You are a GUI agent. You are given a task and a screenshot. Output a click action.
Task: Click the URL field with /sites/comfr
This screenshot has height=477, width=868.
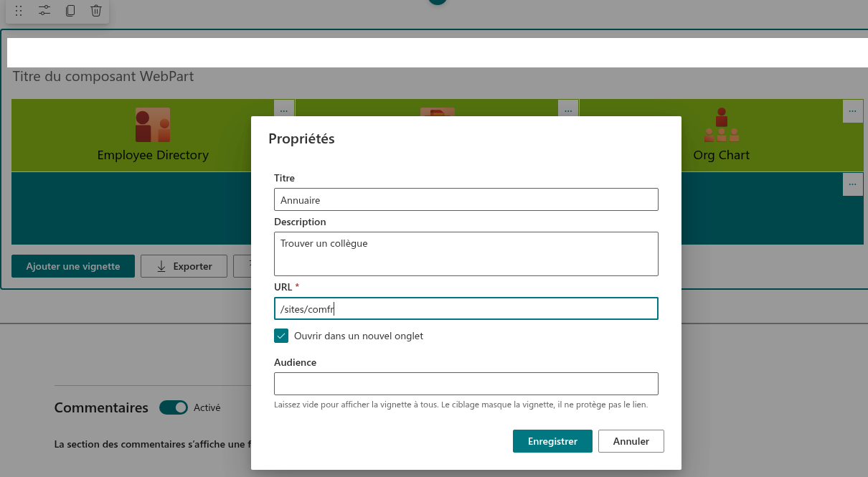(x=466, y=308)
